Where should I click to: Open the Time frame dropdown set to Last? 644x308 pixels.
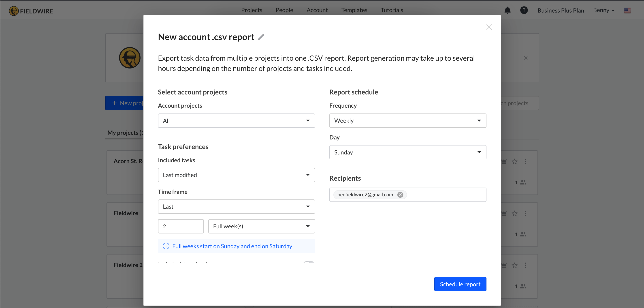click(x=236, y=207)
